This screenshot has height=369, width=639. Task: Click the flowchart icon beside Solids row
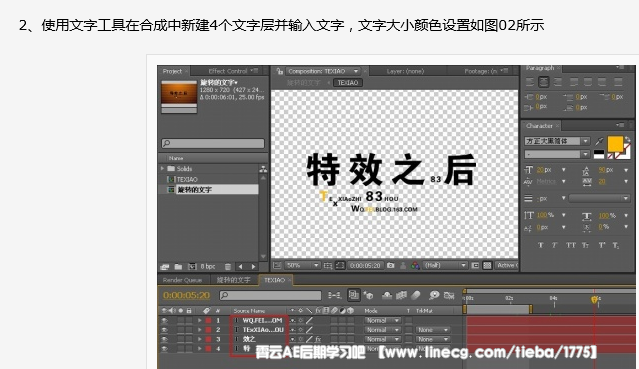point(263,169)
